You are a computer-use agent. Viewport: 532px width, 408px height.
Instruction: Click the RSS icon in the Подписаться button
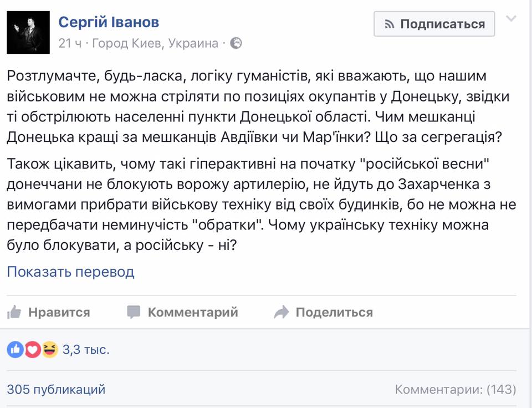click(x=389, y=24)
